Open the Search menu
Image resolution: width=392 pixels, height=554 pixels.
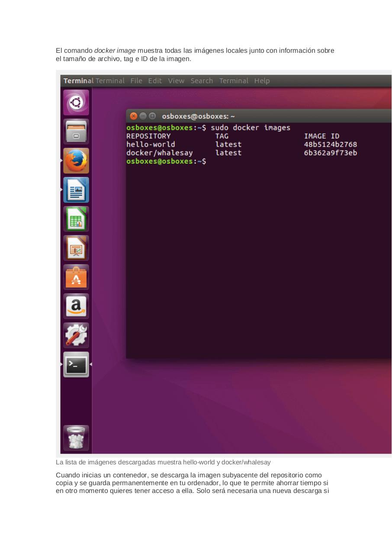click(202, 81)
